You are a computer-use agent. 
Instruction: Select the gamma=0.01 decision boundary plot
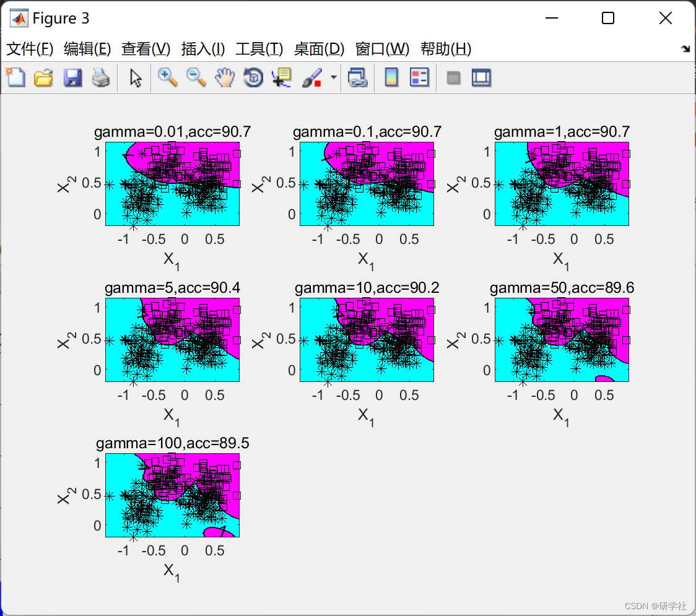coord(172,184)
